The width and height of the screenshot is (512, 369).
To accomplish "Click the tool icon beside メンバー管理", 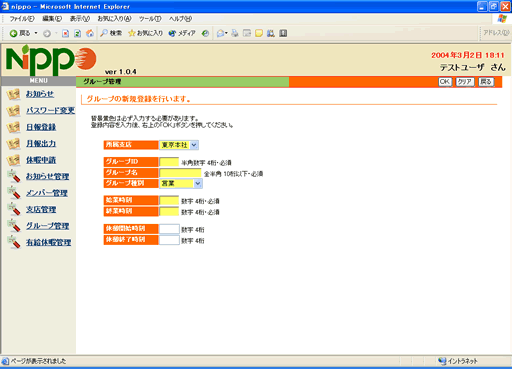I will [x=14, y=193].
